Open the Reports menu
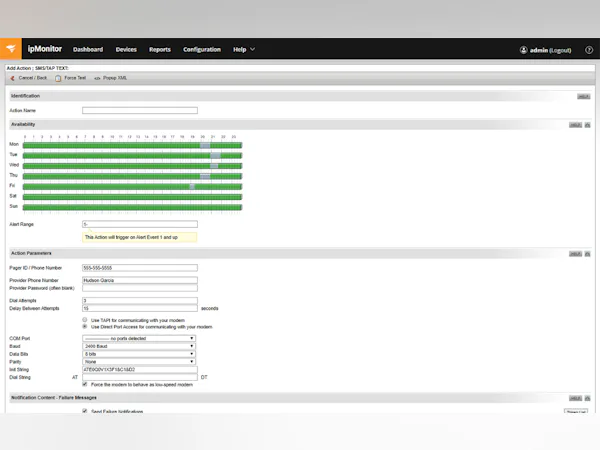Viewport: 600px width, 450px height. 160,49
